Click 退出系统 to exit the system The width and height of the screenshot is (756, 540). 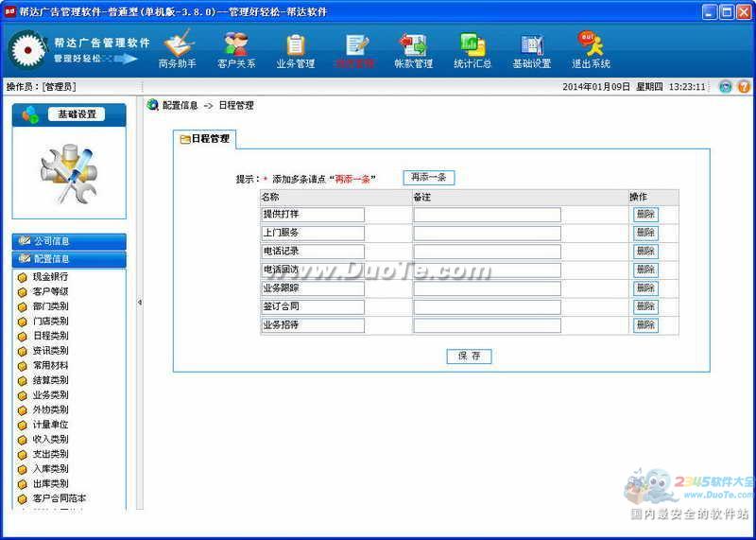[591, 50]
